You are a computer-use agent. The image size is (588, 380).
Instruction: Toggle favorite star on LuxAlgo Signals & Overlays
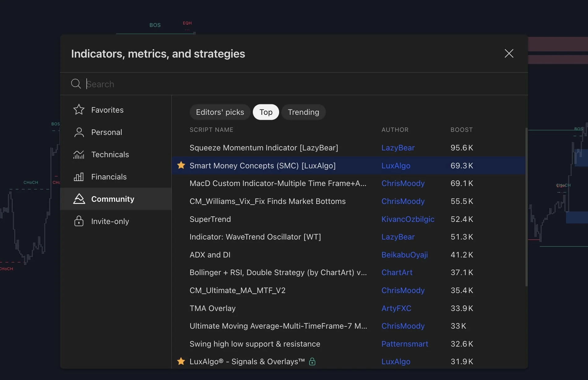[181, 361]
